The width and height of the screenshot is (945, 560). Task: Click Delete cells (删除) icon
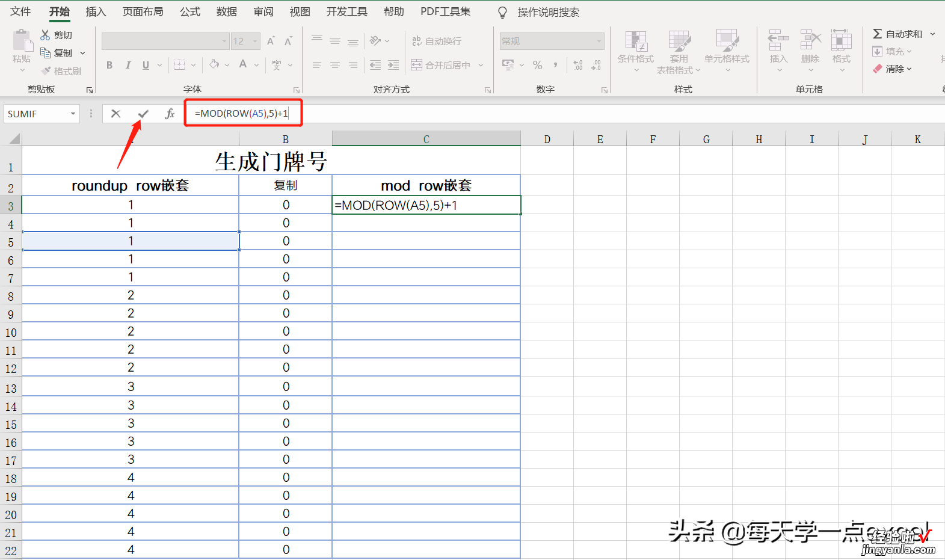(810, 40)
